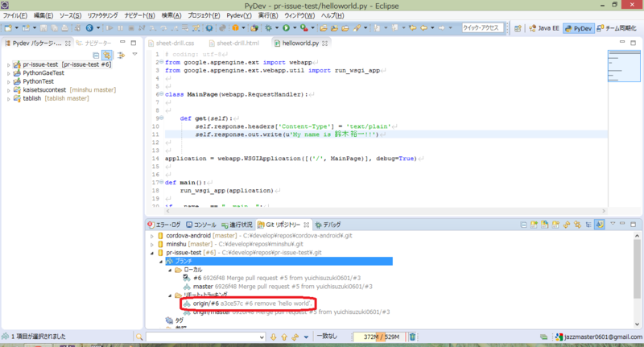
Task: Click Clone a Git repository icon
Action: pos(545,225)
